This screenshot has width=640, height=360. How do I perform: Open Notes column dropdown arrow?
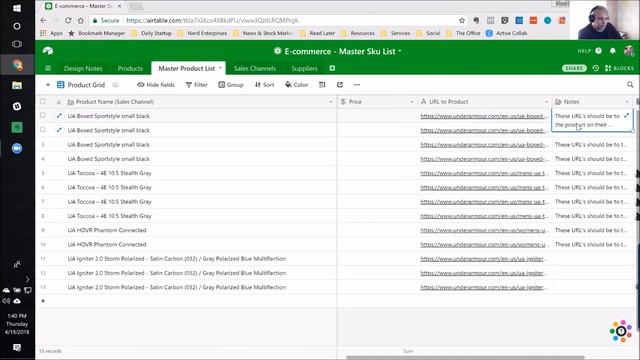(x=627, y=102)
